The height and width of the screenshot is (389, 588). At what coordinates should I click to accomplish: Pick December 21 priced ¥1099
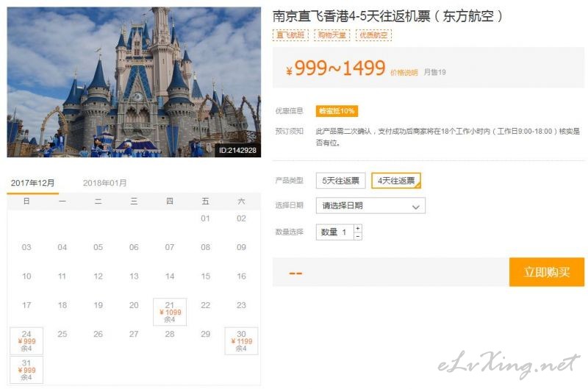point(170,312)
